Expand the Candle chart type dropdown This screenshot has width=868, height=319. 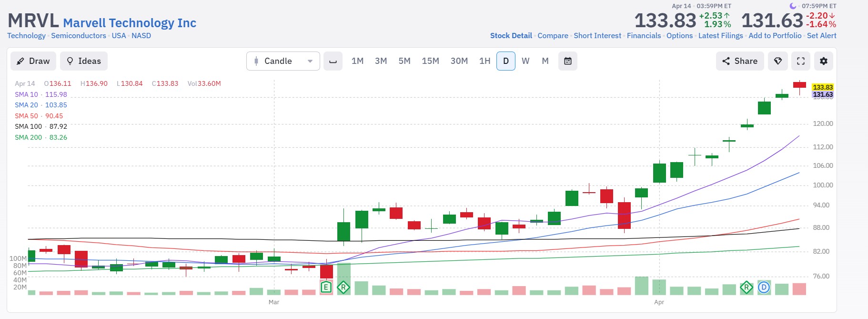pyautogui.click(x=283, y=61)
